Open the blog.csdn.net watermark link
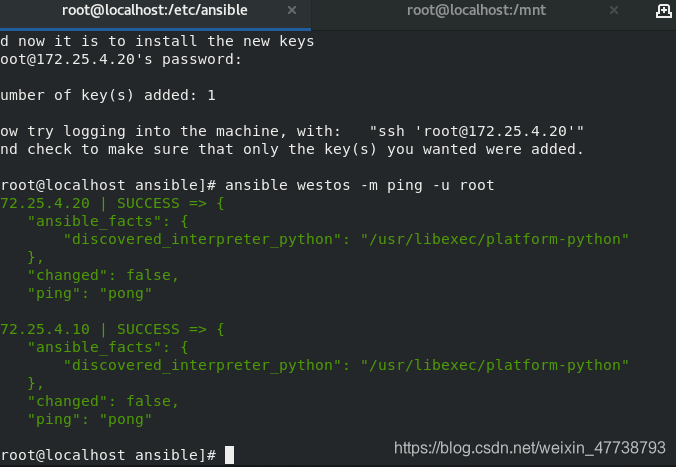Image resolution: width=676 pixels, height=467 pixels. click(530, 448)
